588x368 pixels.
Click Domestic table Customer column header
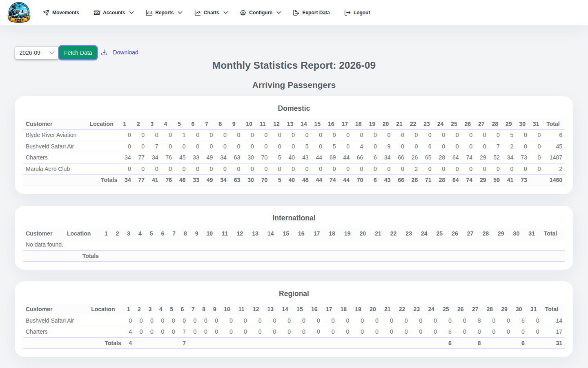[x=39, y=124]
